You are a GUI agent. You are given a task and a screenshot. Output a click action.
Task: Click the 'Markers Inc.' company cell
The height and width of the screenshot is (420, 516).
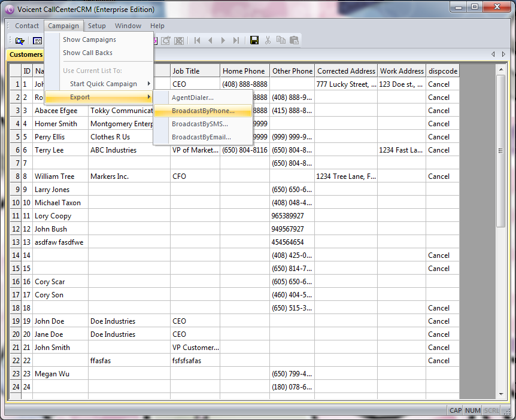click(129, 176)
